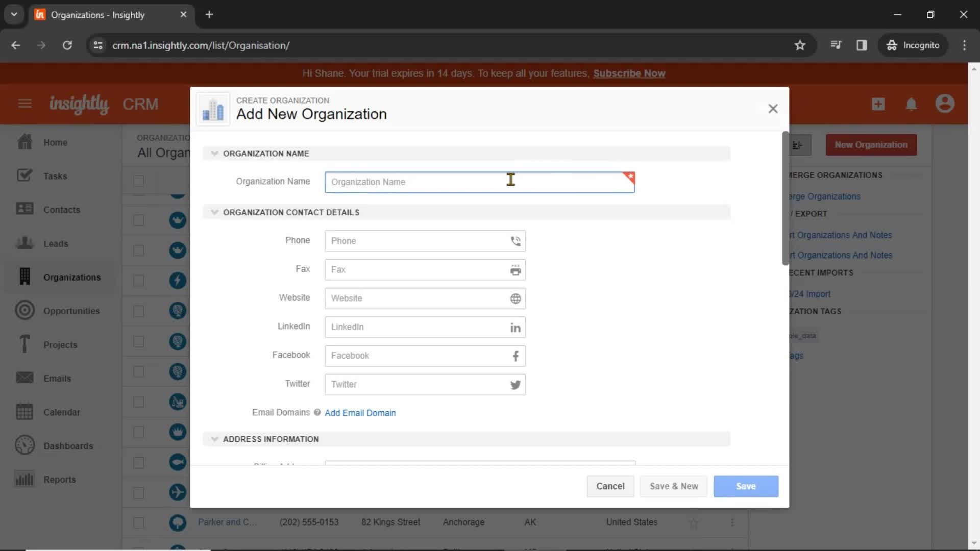Click the Add Email Domain link
The height and width of the screenshot is (551, 980).
coord(360,413)
